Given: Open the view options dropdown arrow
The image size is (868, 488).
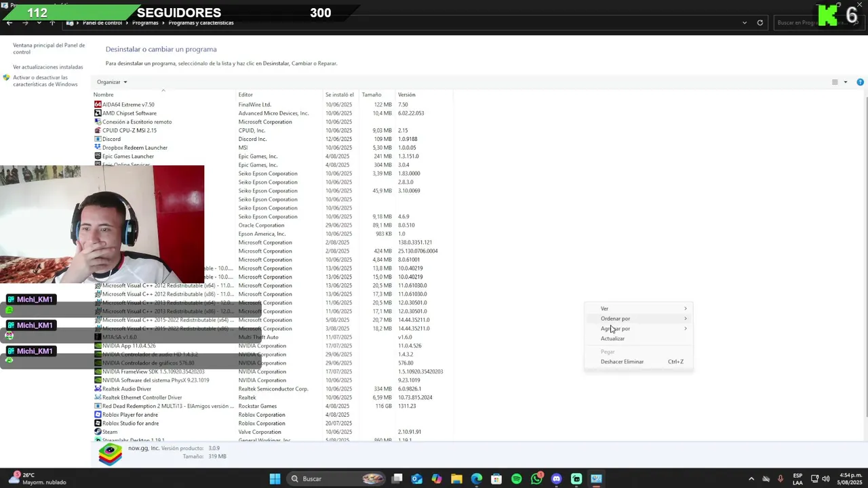Looking at the screenshot, I should tap(845, 82).
